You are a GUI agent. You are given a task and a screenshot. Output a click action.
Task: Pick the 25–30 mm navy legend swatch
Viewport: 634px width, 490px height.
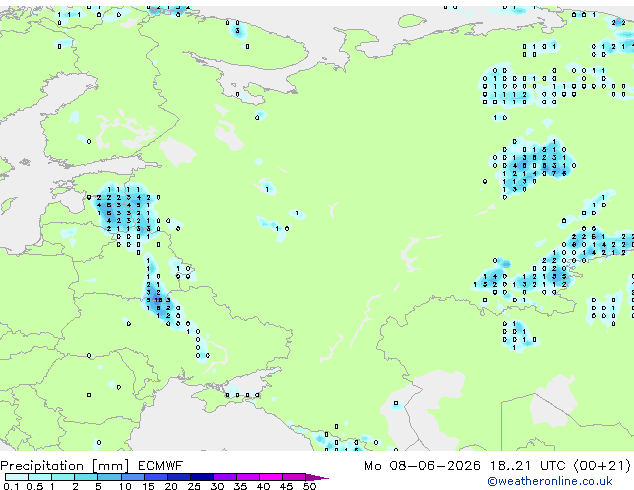(201, 477)
